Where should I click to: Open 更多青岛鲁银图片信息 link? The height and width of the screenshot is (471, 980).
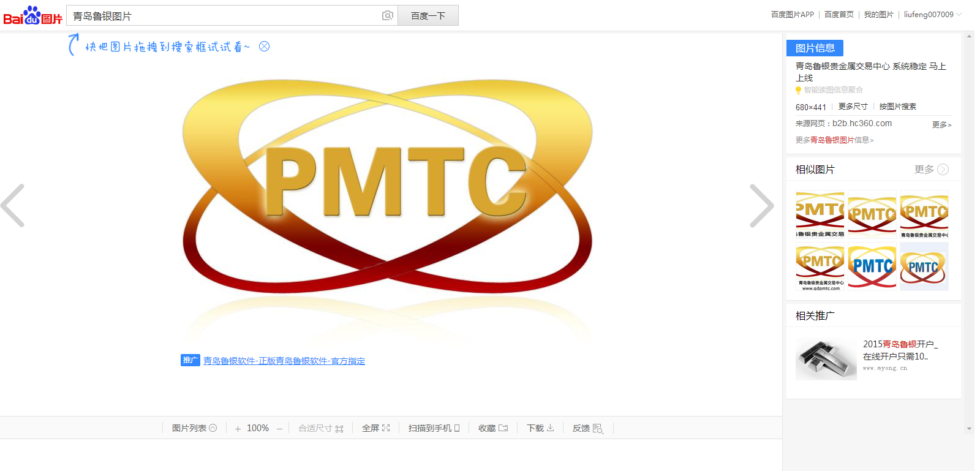click(x=834, y=140)
